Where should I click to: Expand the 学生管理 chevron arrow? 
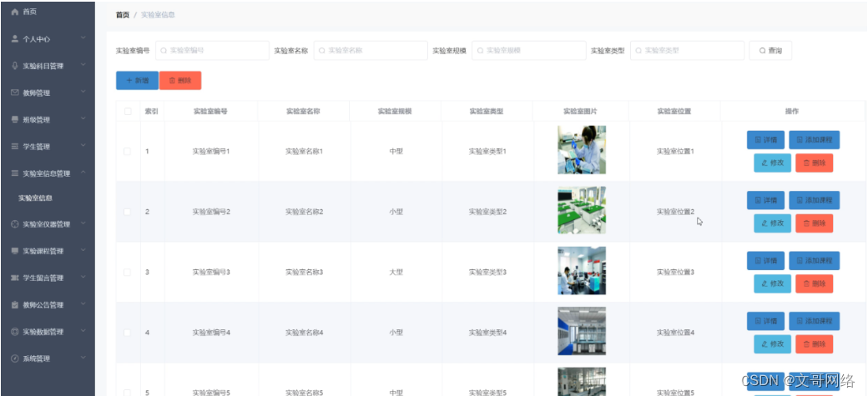pos(83,145)
